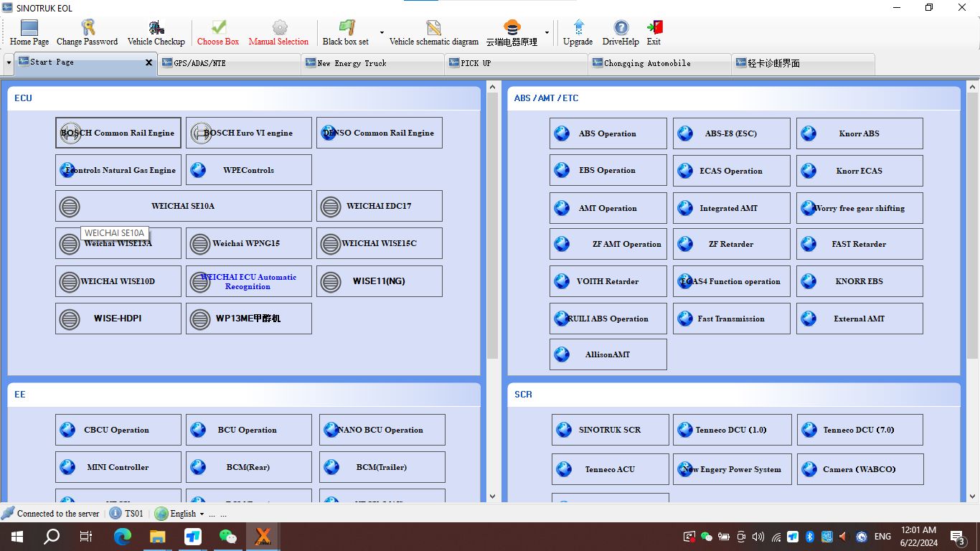The image size is (980, 551).
Task: Expand the Black box set dropdown arrow
Action: [x=382, y=33]
